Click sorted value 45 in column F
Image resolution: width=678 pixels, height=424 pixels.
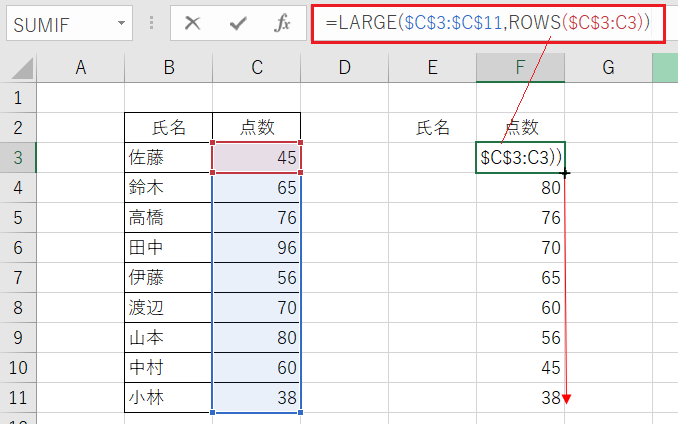click(520, 367)
